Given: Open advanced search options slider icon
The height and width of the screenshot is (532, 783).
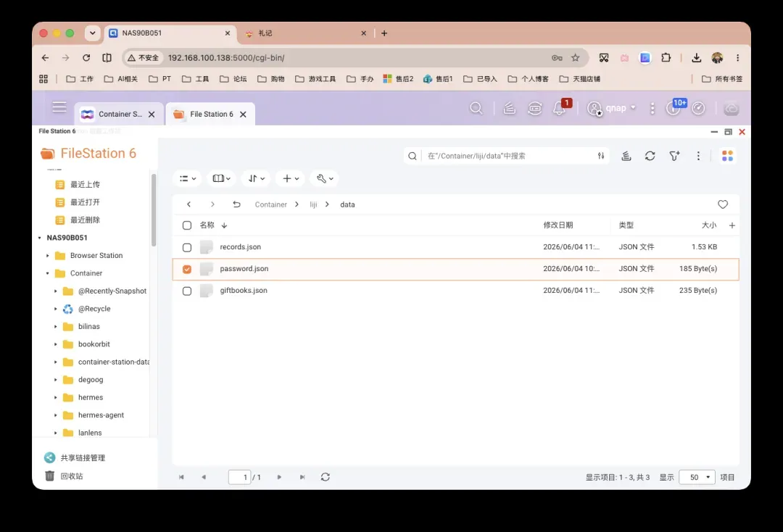Looking at the screenshot, I should pyautogui.click(x=601, y=156).
